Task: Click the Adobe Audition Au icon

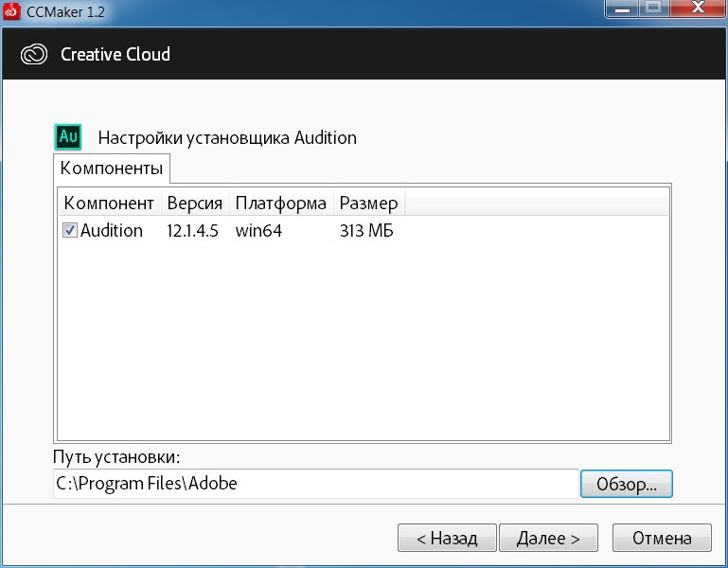Action: [x=68, y=136]
